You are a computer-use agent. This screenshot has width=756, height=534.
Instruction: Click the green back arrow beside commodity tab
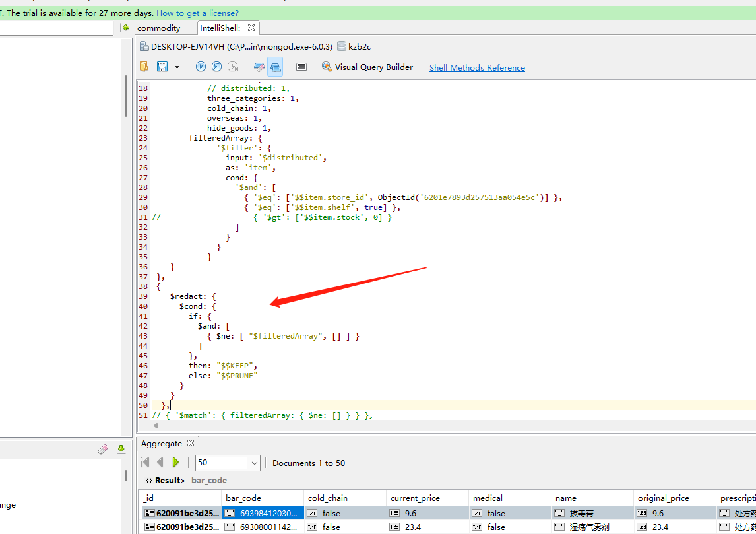pos(126,28)
